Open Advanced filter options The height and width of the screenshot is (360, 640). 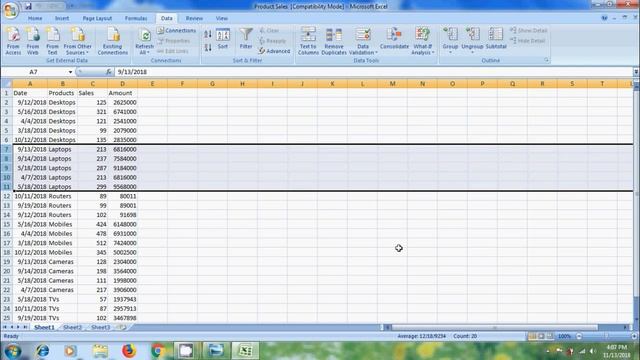274,51
